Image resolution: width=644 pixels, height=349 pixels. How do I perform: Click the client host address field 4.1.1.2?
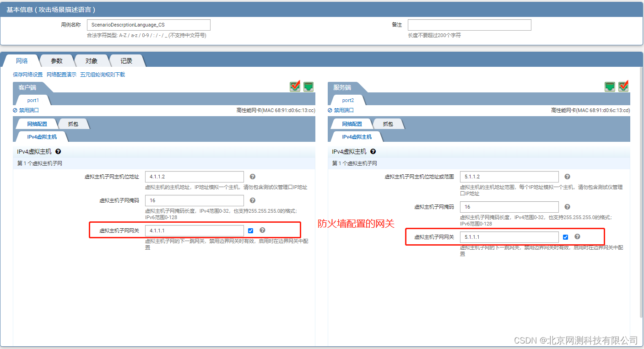195,177
